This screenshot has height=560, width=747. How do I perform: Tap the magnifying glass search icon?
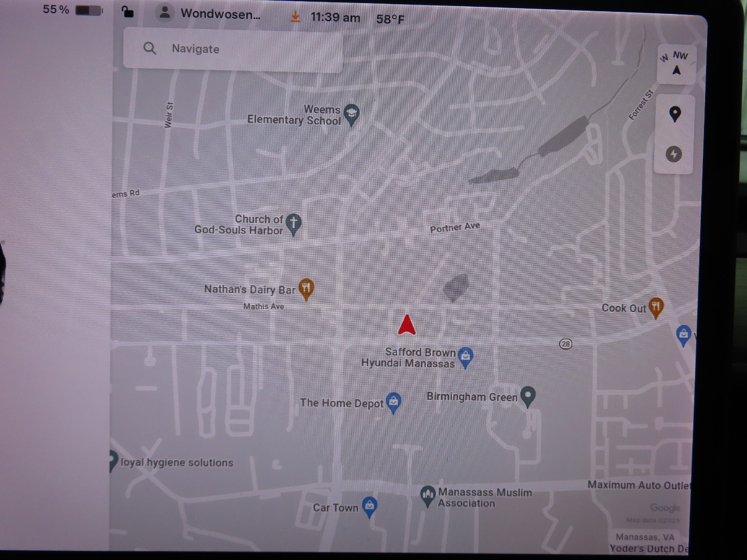(x=150, y=48)
